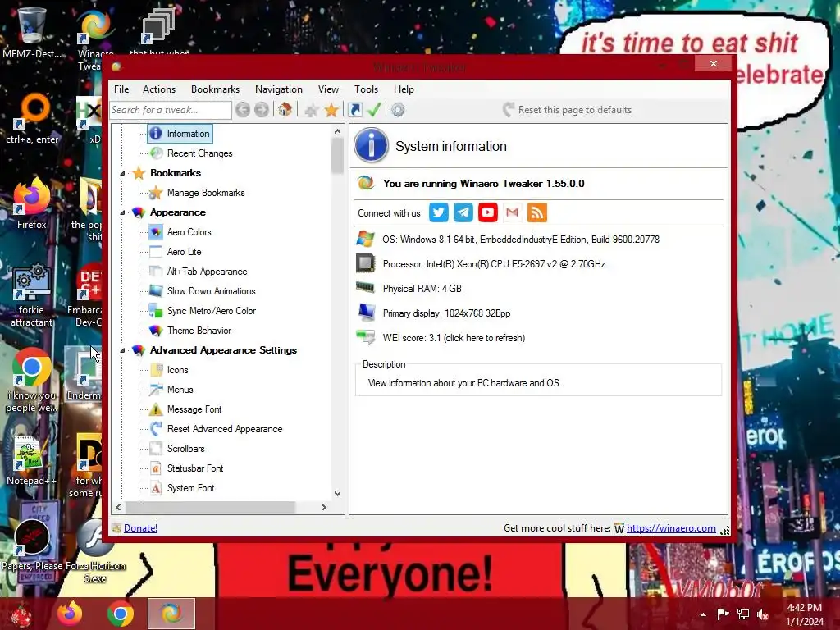Click the Back navigation arrow in toolbar
The width and height of the screenshot is (840, 630).
(x=243, y=110)
